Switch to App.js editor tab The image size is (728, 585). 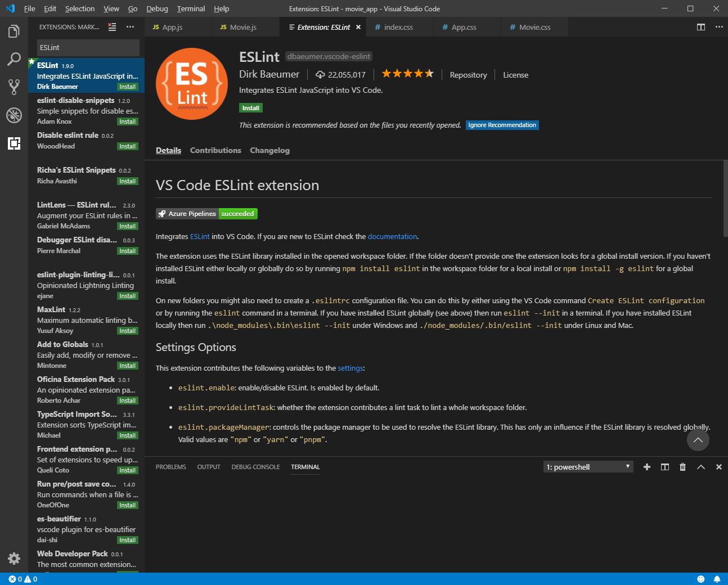tap(178, 27)
